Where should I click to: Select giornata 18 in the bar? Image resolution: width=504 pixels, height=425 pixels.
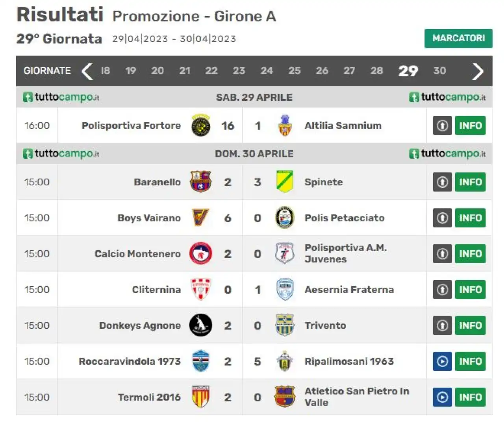(x=106, y=71)
